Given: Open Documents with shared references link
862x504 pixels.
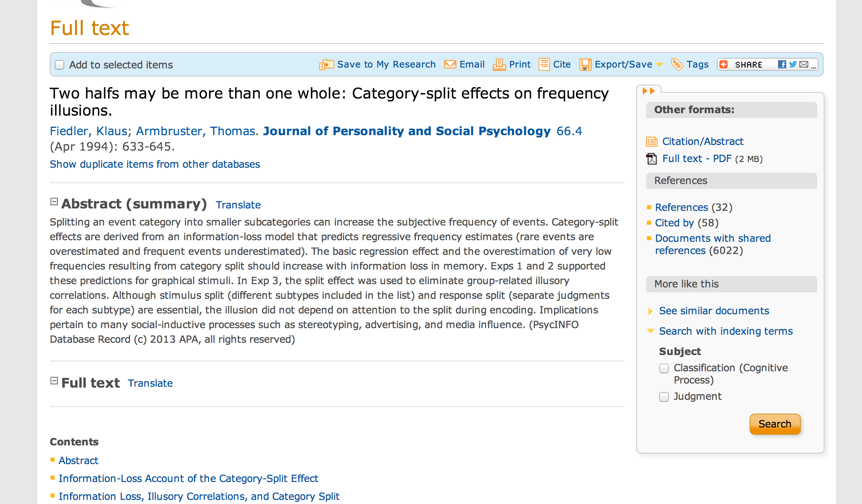Looking at the screenshot, I should pyautogui.click(x=713, y=244).
